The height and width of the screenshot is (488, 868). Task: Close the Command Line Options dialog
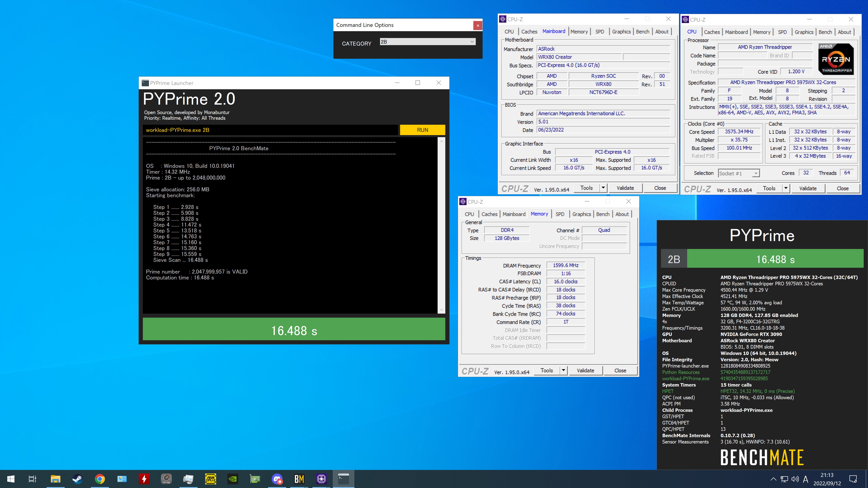click(x=477, y=25)
